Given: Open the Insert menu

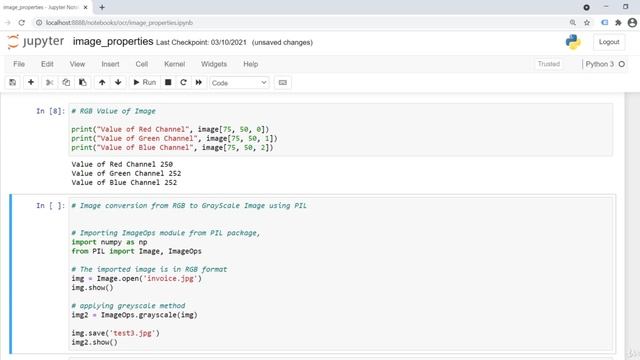Looking at the screenshot, I should 110,64.
